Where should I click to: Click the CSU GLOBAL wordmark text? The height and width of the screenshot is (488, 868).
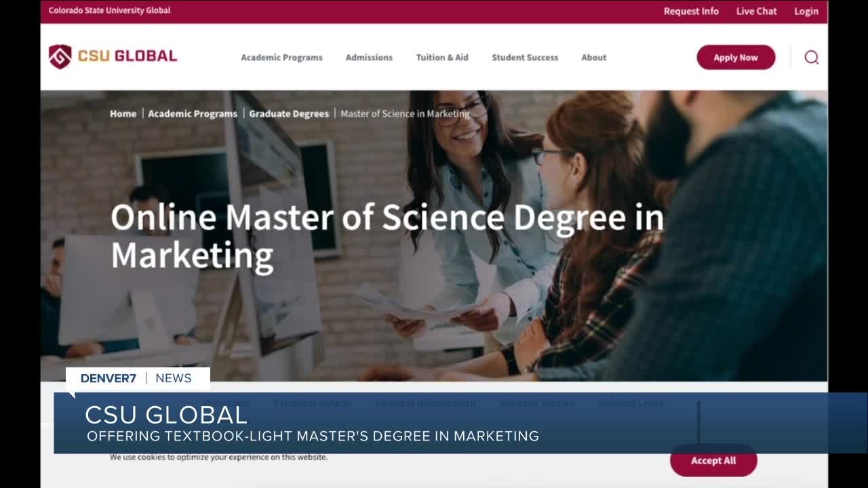coord(127,56)
